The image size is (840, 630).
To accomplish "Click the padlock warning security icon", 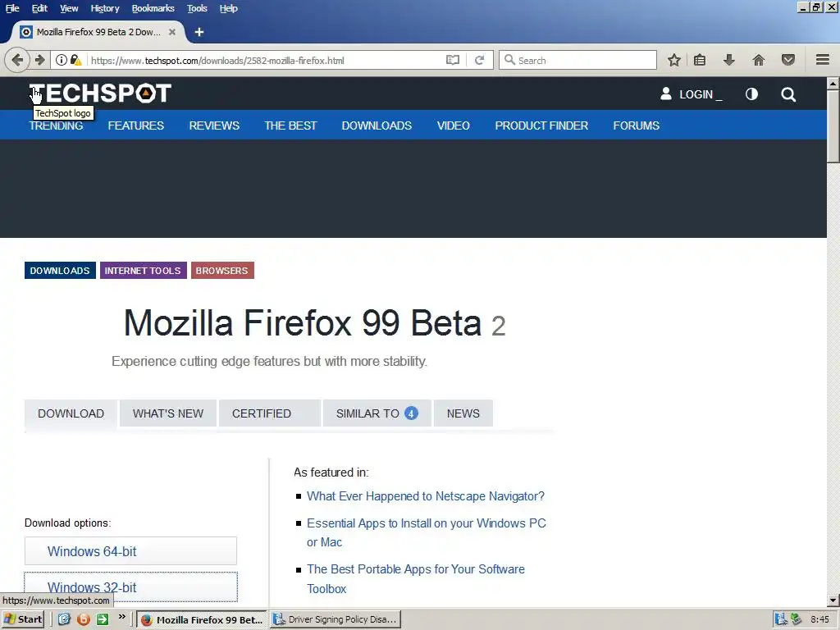I will (x=75, y=60).
